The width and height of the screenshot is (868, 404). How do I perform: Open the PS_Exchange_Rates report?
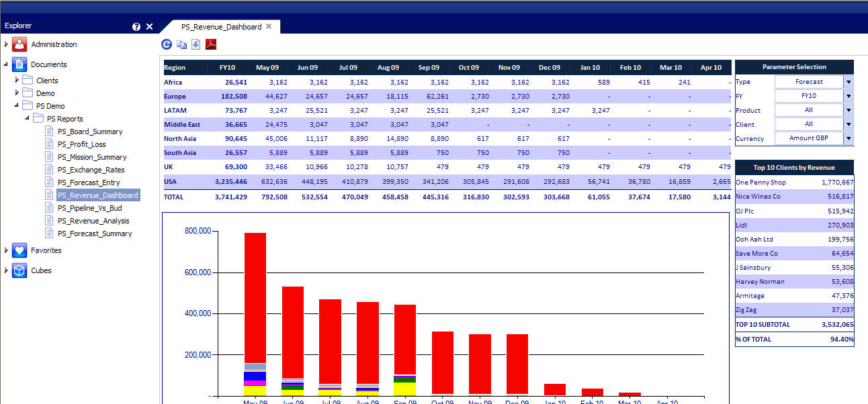point(91,170)
